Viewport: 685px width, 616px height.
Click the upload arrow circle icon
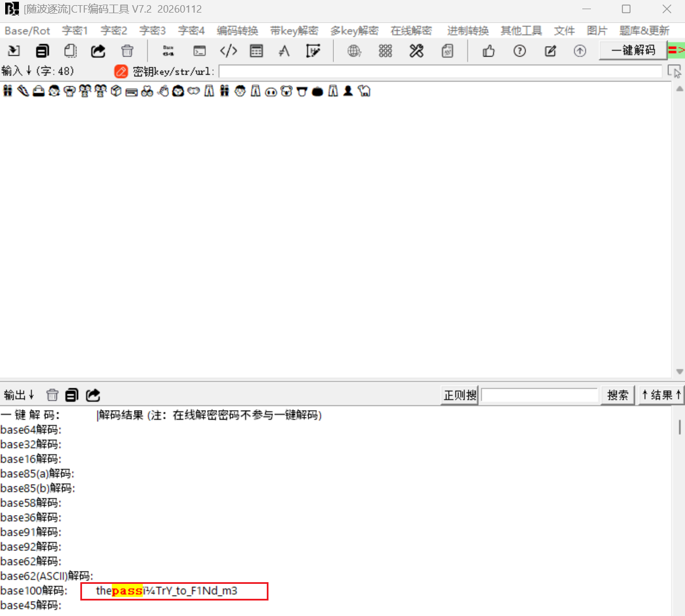pyautogui.click(x=580, y=51)
